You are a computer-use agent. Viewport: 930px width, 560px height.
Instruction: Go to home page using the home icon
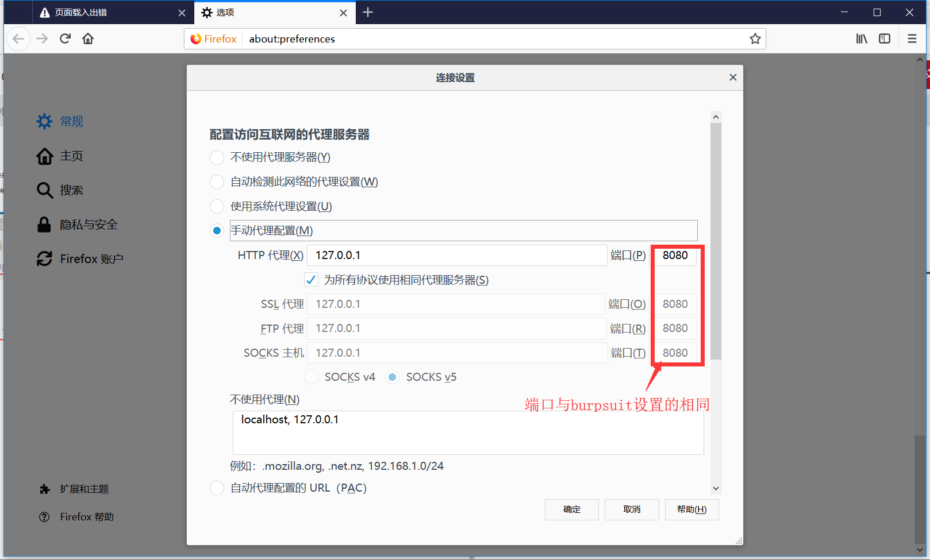(87, 38)
